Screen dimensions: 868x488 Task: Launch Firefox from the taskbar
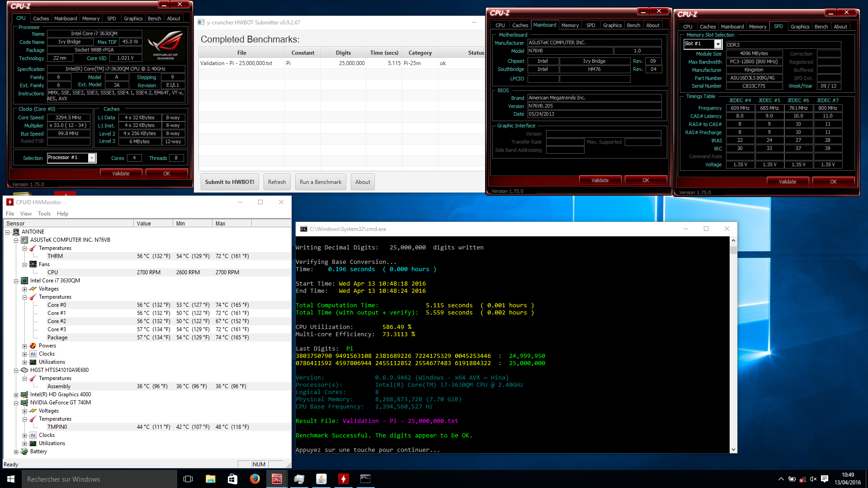pyautogui.click(x=255, y=479)
